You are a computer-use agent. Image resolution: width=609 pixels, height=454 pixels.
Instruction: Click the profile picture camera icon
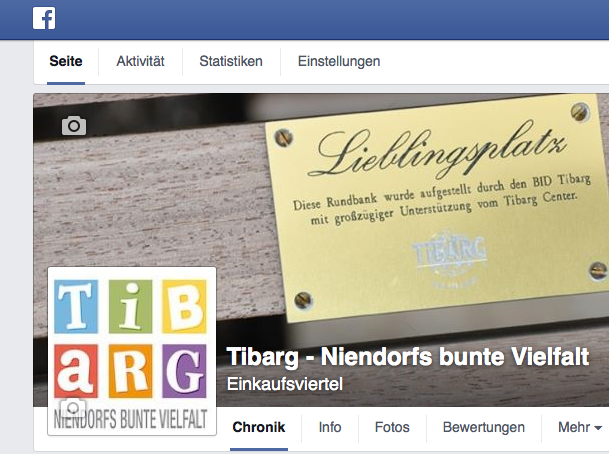click(73, 407)
